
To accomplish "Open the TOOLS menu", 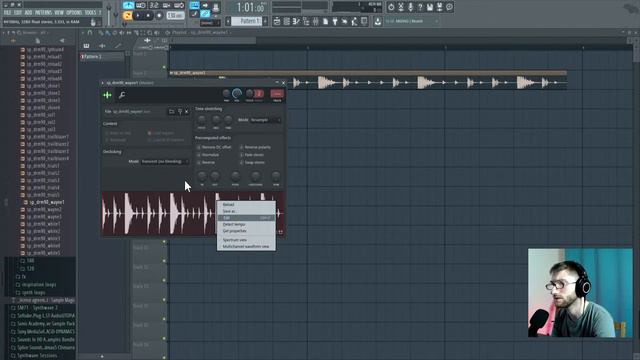I will point(90,13).
